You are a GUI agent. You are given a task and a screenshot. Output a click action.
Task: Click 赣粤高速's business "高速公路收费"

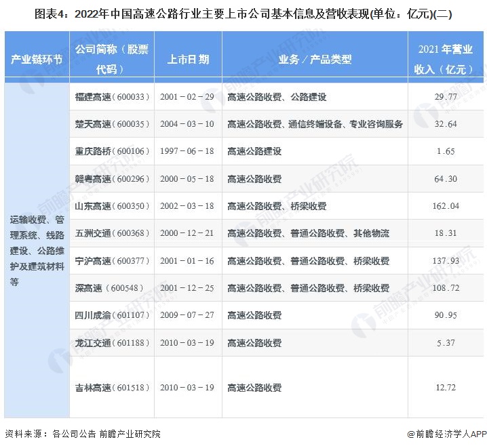(254, 180)
